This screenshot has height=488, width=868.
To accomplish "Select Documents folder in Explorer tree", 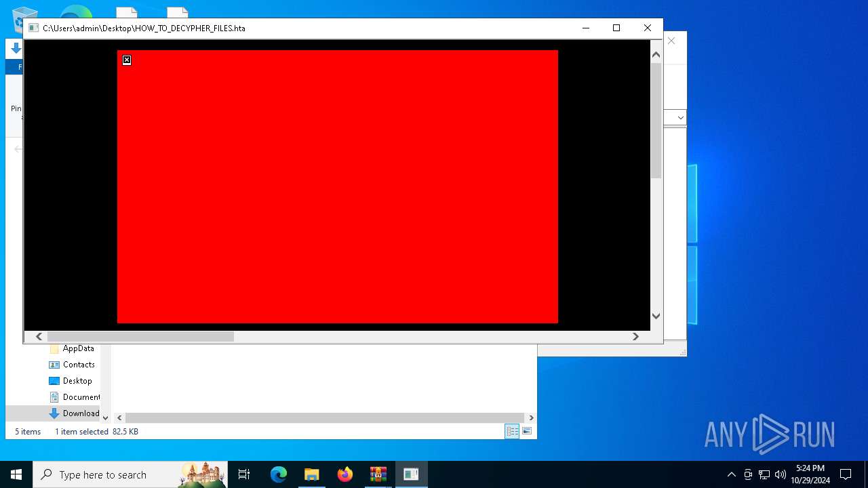I will pos(81,397).
